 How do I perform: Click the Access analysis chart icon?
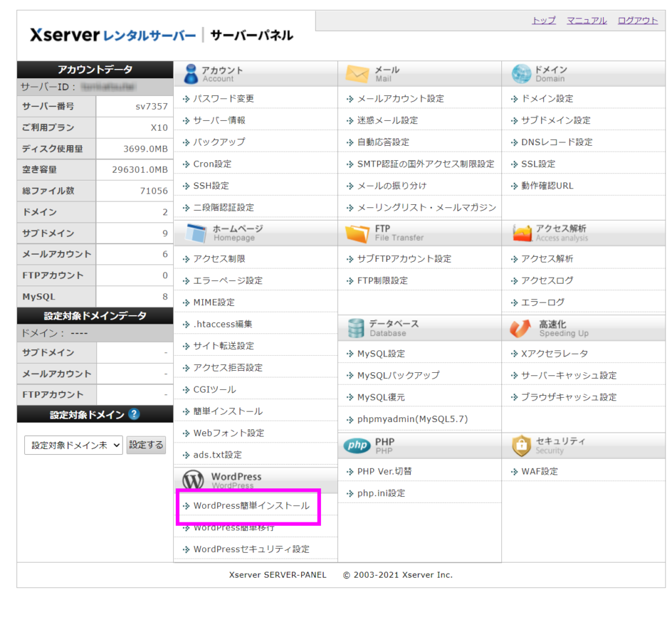pos(522,233)
